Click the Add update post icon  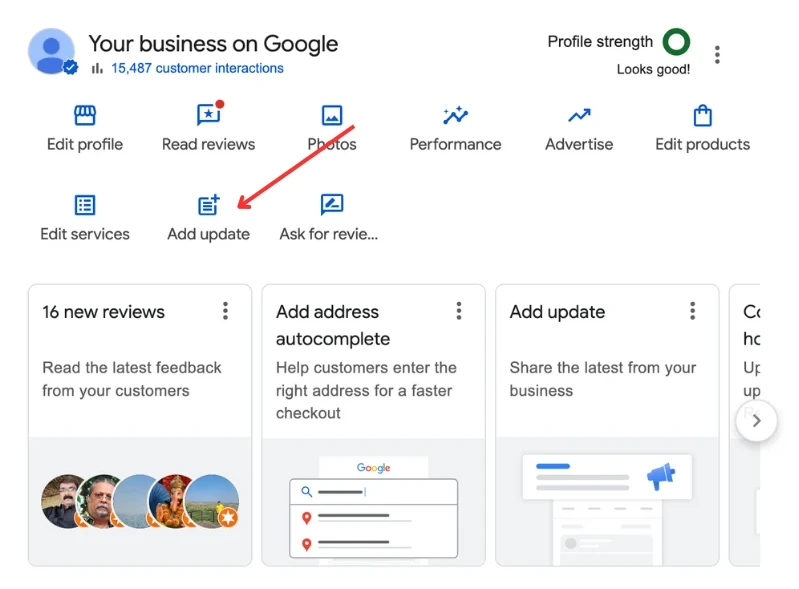pyautogui.click(x=208, y=205)
